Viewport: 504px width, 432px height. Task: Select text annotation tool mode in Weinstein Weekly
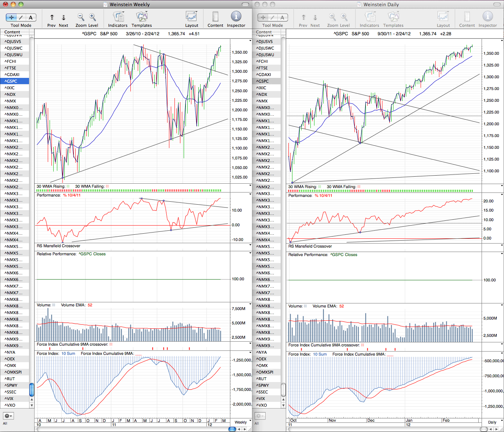pos(30,17)
